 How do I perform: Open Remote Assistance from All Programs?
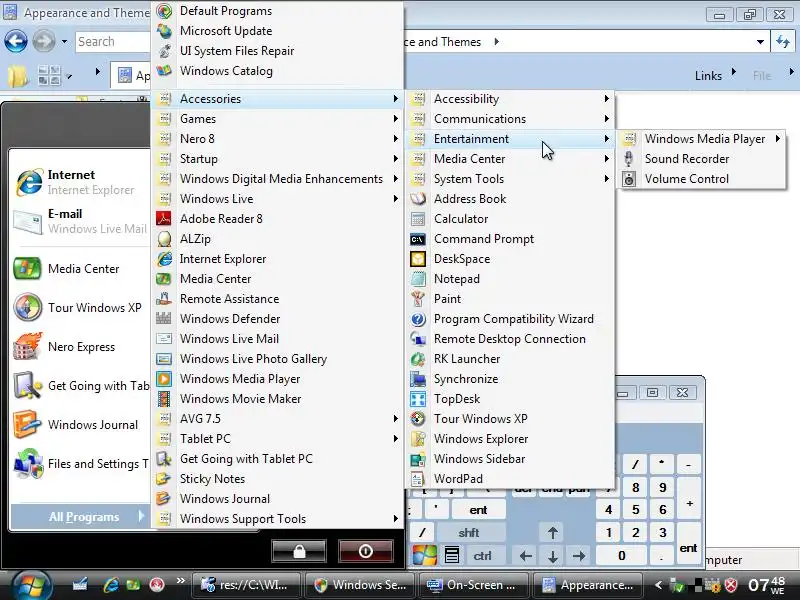coord(278,298)
